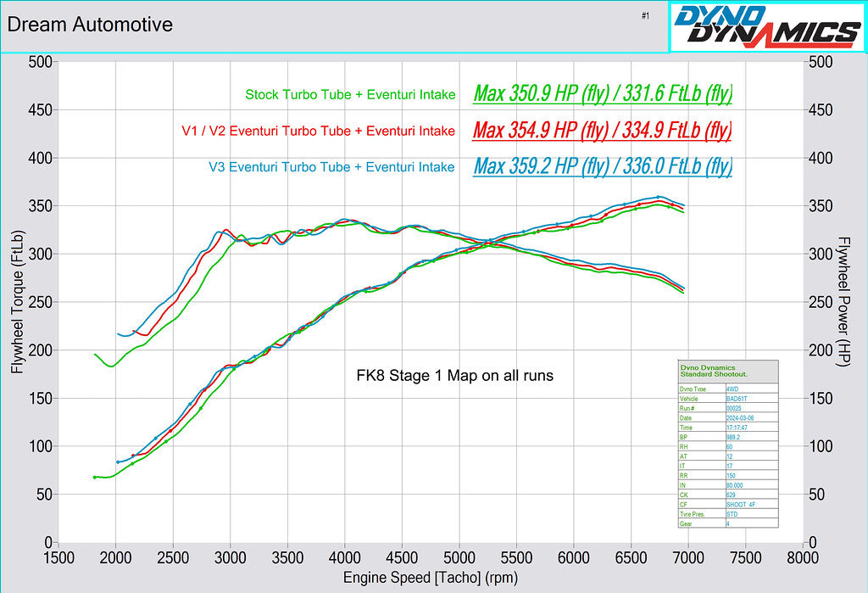Viewport: 868px width, 593px height.
Task: Open the Gear row value in the data table
Action: click(x=728, y=523)
